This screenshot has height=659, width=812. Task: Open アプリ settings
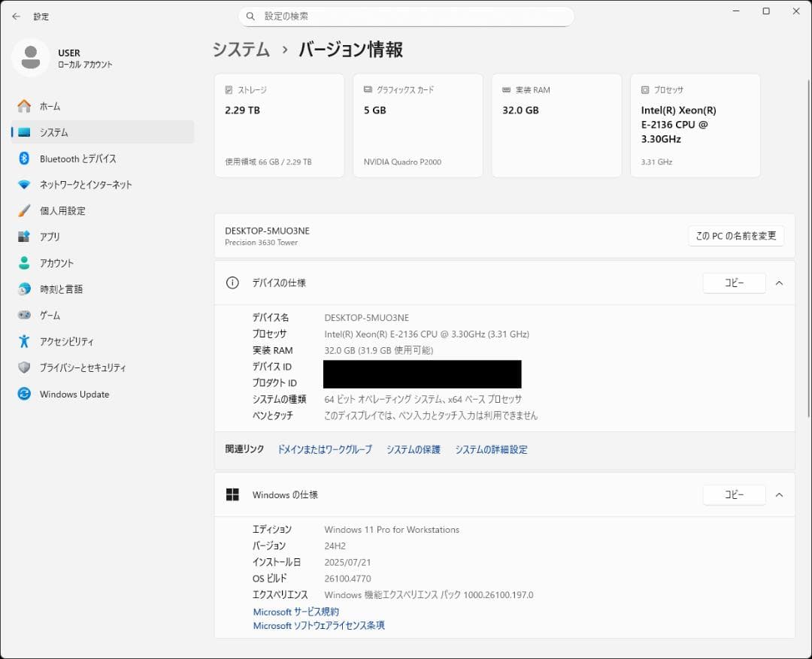tap(48, 237)
